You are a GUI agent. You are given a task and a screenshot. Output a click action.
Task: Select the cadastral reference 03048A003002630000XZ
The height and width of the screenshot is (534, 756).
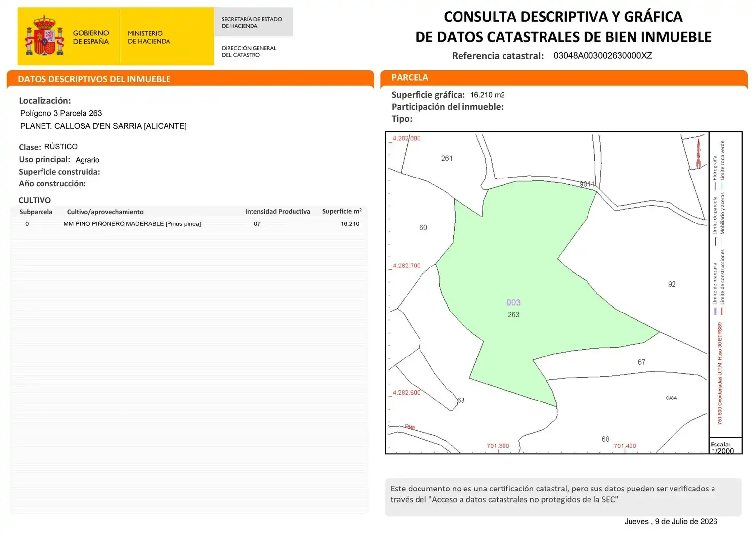point(602,56)
